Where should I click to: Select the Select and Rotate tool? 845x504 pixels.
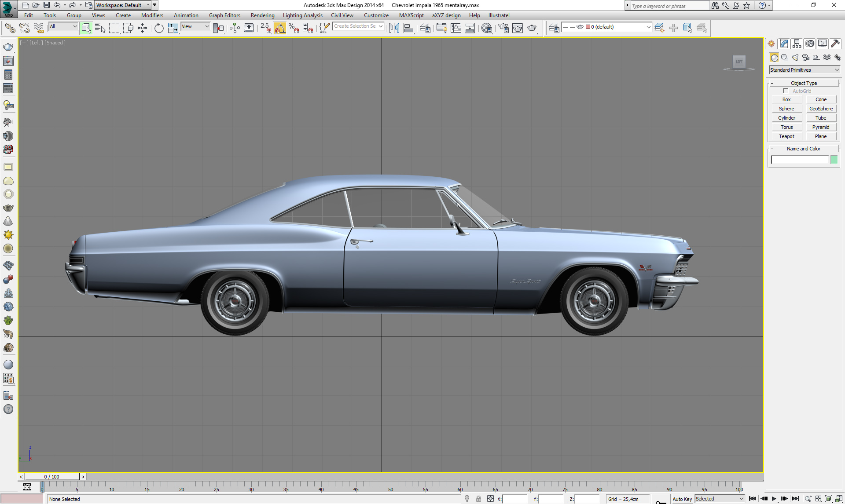(159, 28)
